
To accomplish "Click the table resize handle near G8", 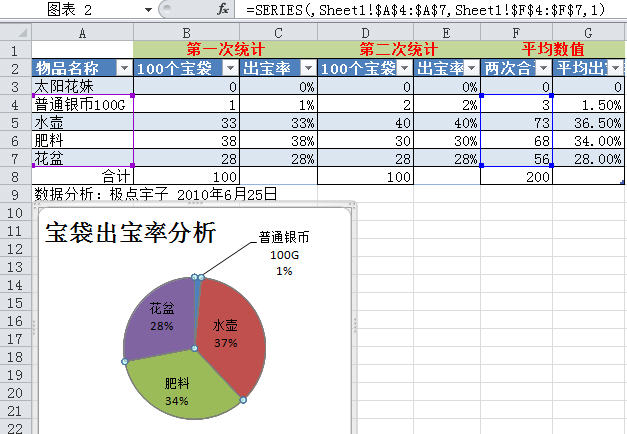I will tap(622, 182).
